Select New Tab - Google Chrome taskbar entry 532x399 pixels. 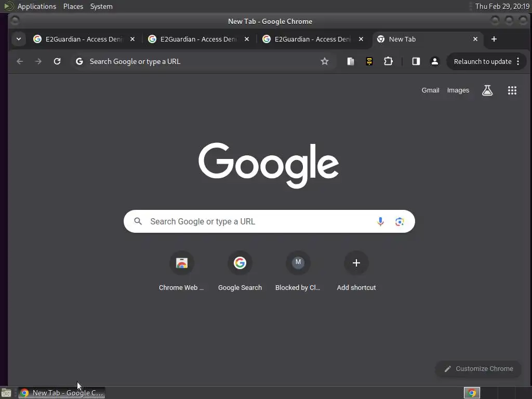click(x=61, y=393)
